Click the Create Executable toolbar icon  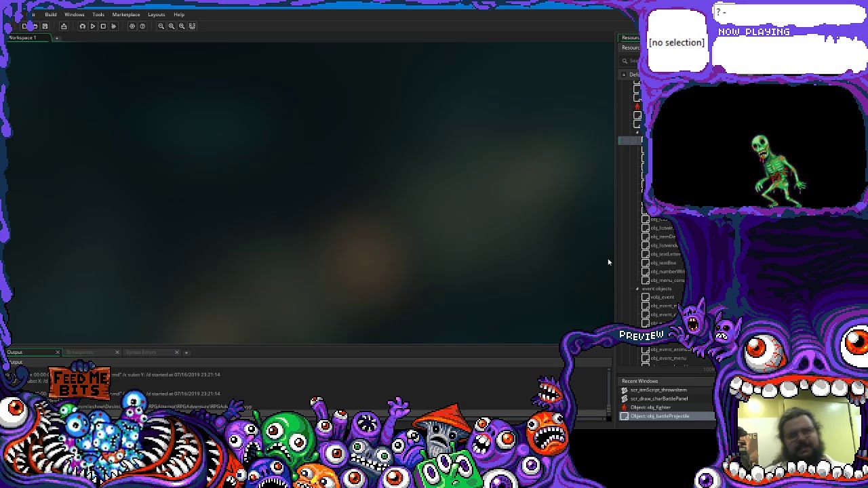coord(64,26)
